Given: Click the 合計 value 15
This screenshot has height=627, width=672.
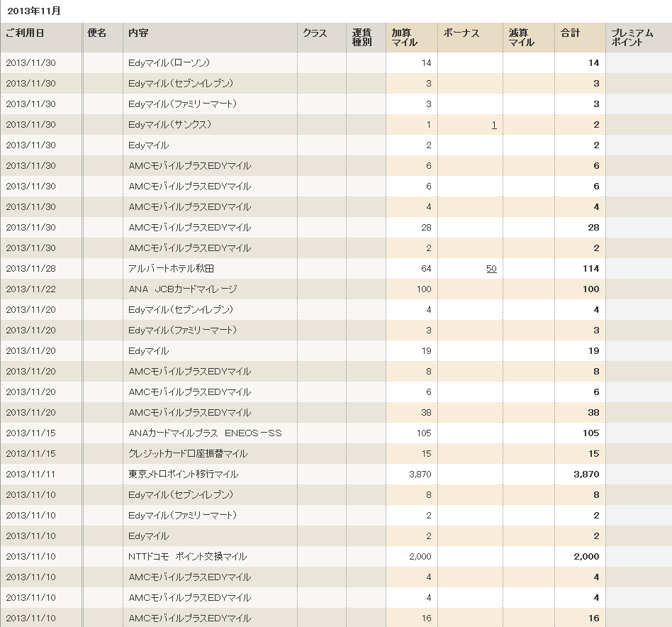Looking at the screenshot, I should 593,454.
